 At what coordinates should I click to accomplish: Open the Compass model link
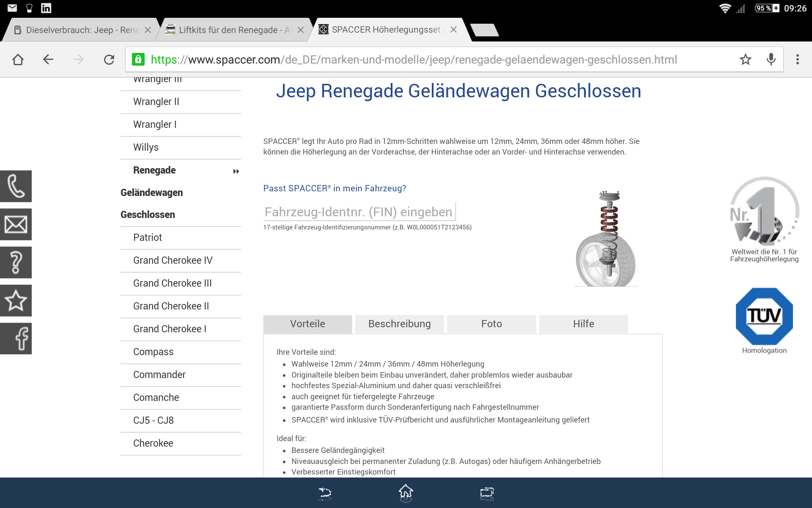153,352
